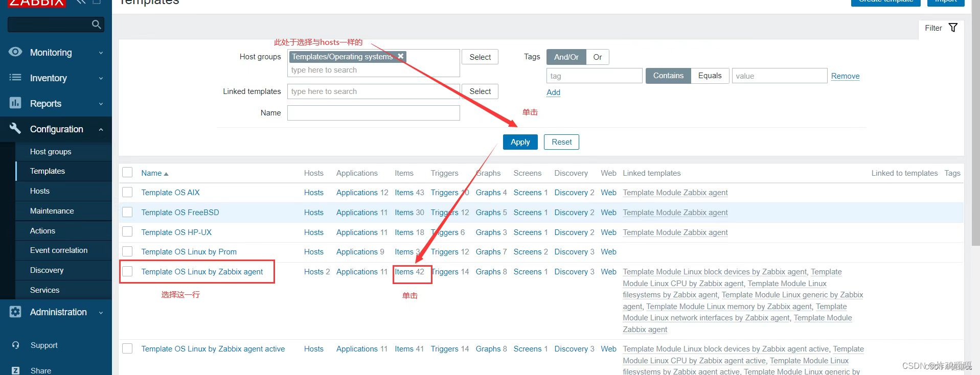Check the Template OS HP-UX row checkbox
The height and width of the screenshot is (375, 980).
[127, 232]
